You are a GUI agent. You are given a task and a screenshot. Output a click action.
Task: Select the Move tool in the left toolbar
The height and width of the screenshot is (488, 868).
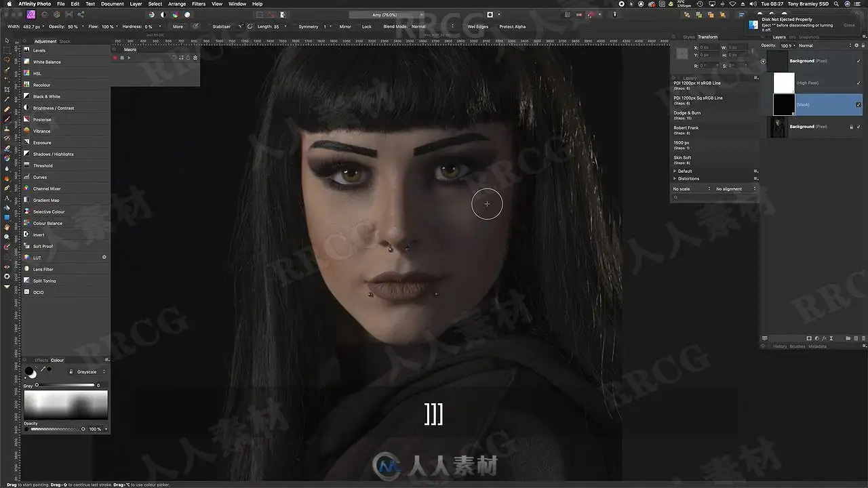pyautogui.click(x=7, y=40)
